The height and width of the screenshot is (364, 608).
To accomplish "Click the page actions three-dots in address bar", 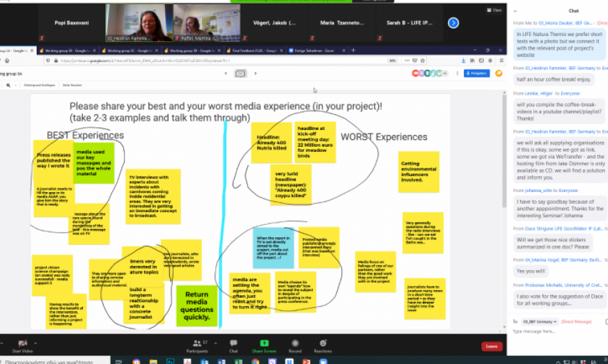I will click(x=407, y=61).
